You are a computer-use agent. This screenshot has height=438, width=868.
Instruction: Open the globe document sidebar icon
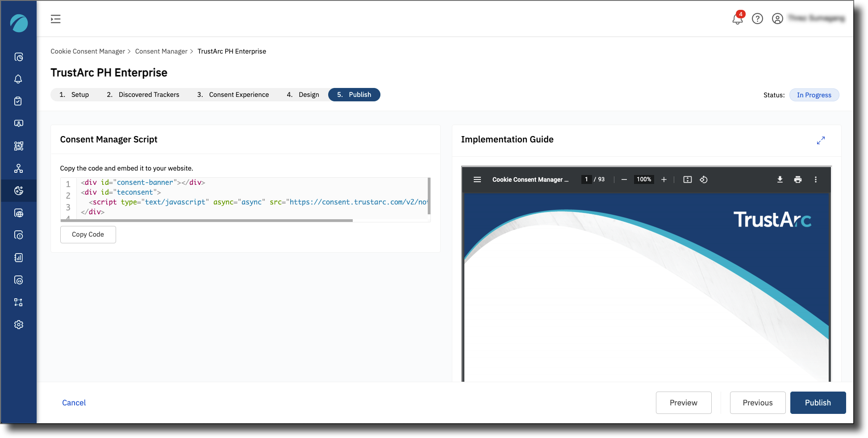point(19,213)
